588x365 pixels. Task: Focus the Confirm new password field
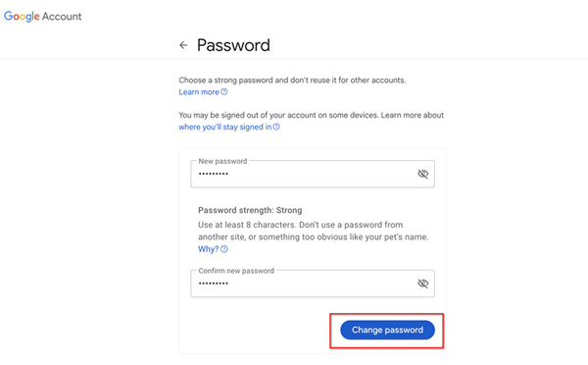313,284
